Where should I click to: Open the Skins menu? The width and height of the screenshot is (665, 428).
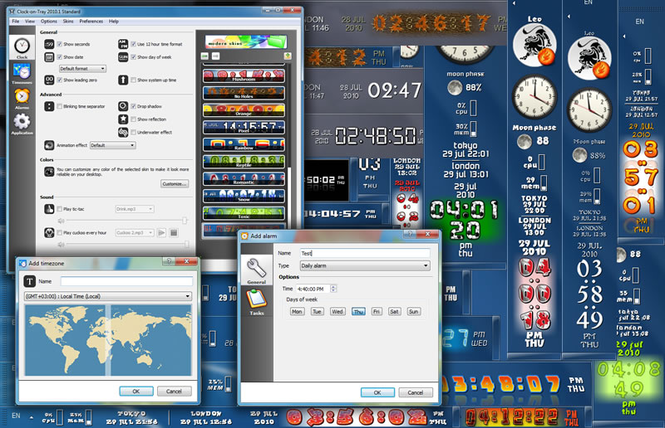click(x=68, y=21)
